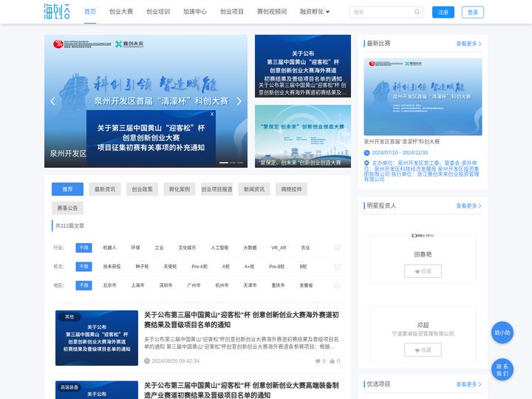The width and height of the screenshot is (532, 399).
Task: Close the popup notice with X
Action: tap(212, 114)
